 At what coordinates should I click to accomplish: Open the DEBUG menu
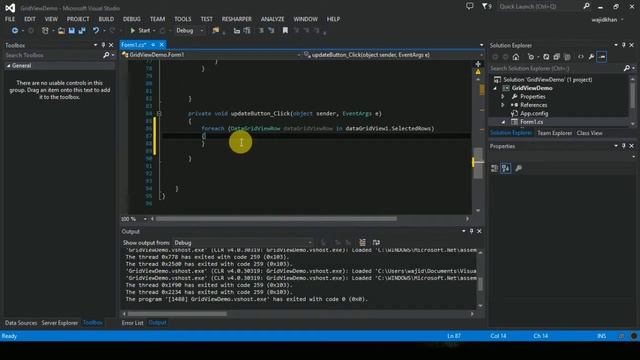click(131, 19)
